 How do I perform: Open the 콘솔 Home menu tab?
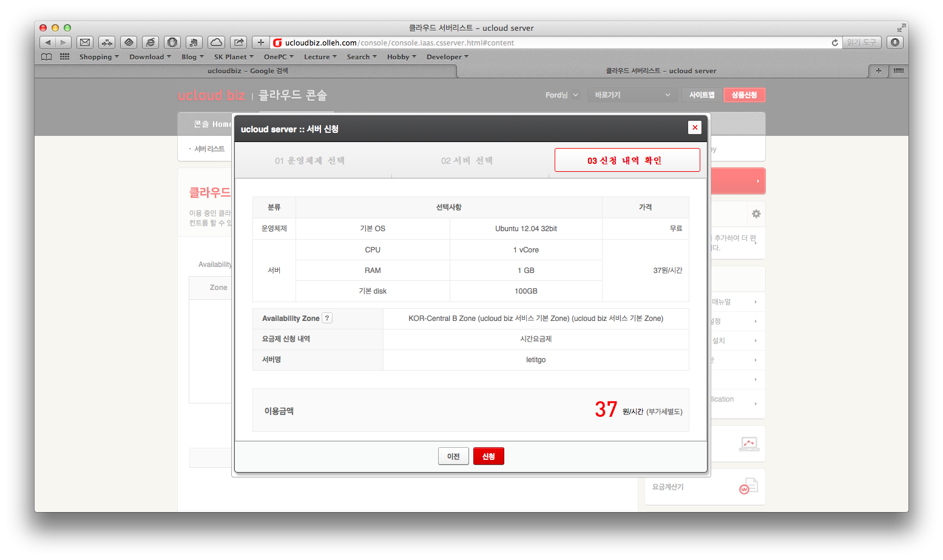(x=212, y=124)
